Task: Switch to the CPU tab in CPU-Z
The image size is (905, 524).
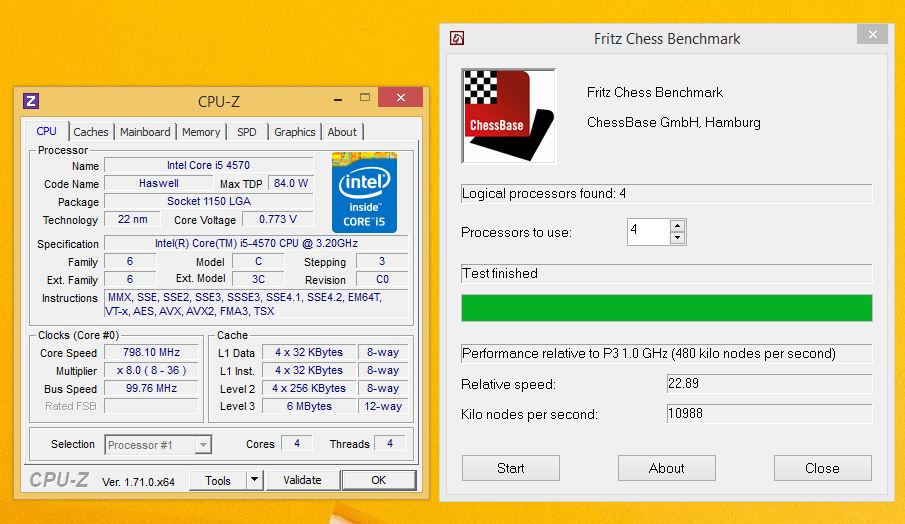Action: (46, 131)
